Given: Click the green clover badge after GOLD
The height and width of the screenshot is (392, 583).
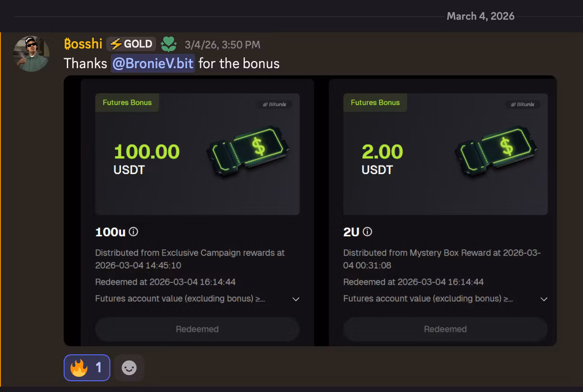Looking at the screenshot, I should 169,44.
